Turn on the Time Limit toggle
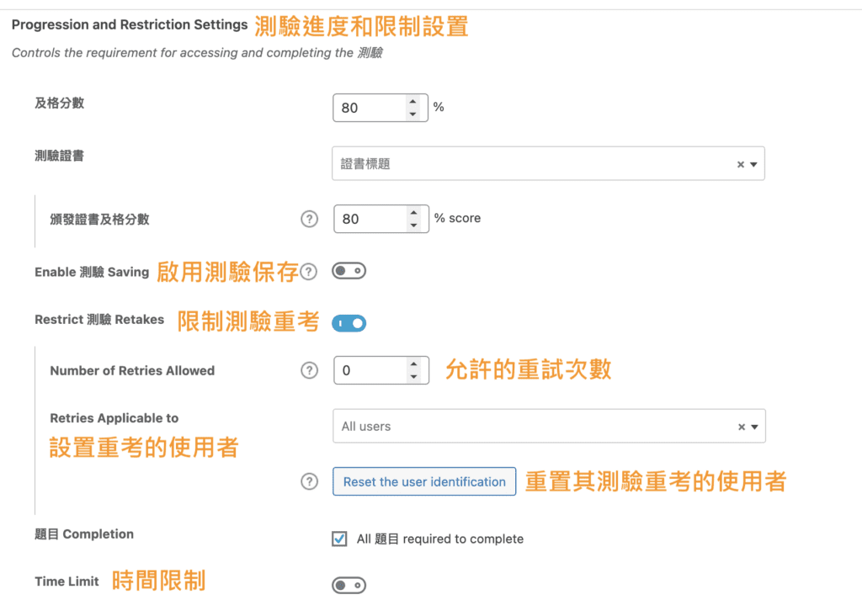Screen dimensions: 862x616 pos(349,585)
